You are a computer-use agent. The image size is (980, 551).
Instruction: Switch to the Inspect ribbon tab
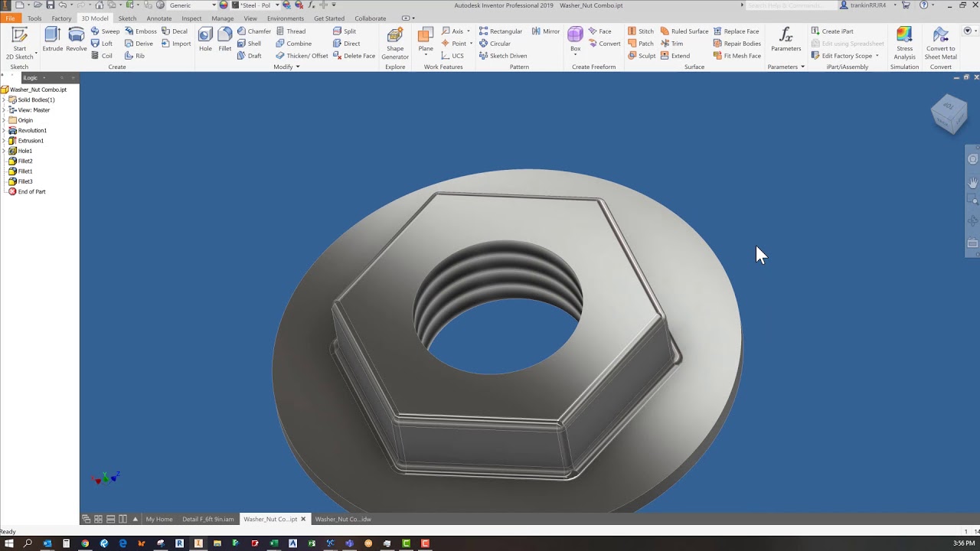[x=191, y=18]
